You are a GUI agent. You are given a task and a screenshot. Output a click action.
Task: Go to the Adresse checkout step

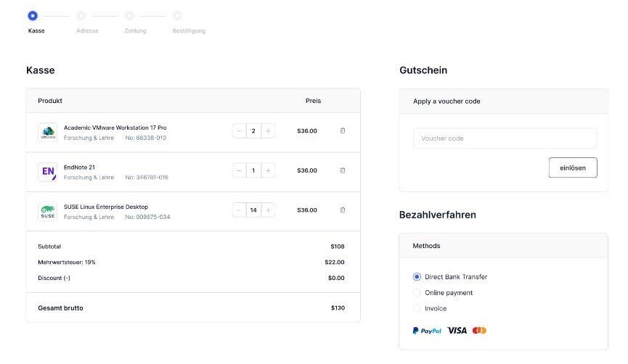[81, 15]
